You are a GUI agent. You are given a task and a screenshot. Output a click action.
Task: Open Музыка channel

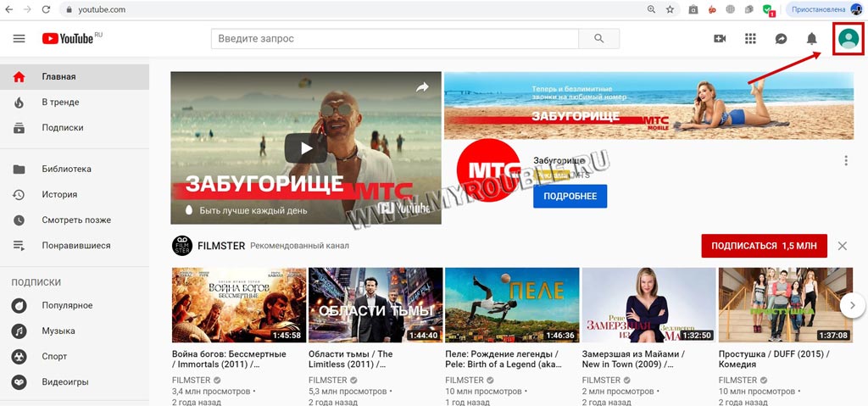75,331
